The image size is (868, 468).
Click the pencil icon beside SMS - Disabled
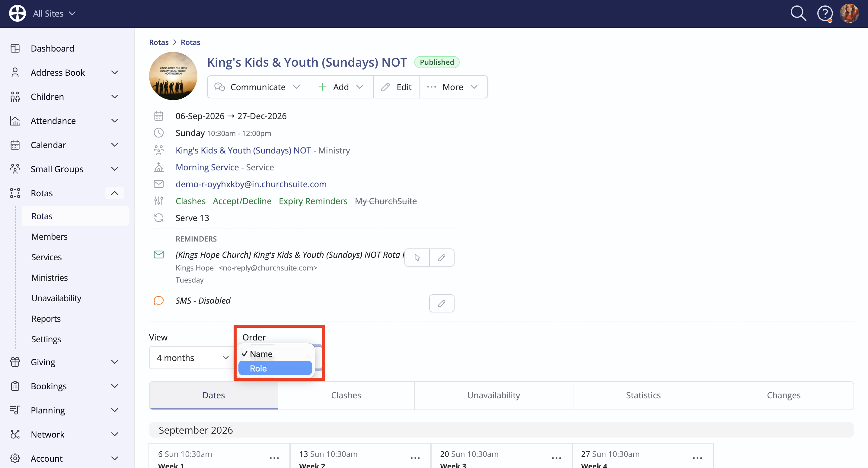point(442,303)
